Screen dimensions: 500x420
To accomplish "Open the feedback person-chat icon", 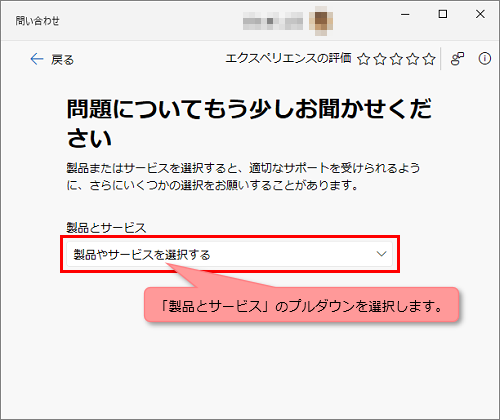I will (x=457, y=59).
